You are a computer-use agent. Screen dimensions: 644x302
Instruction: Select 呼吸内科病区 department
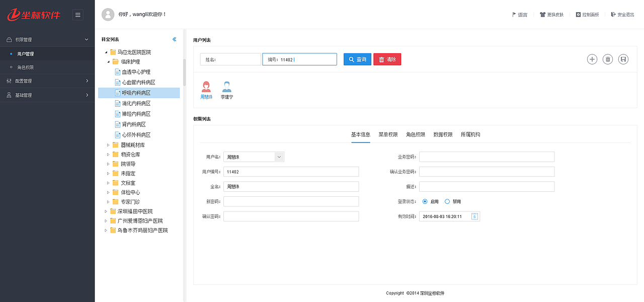point(139,93)
